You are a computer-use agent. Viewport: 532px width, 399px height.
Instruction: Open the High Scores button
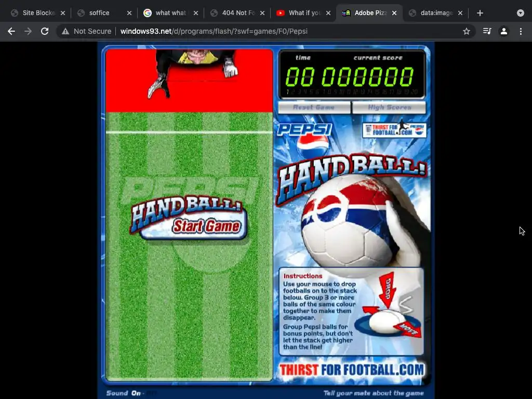[x=389, y=107]
